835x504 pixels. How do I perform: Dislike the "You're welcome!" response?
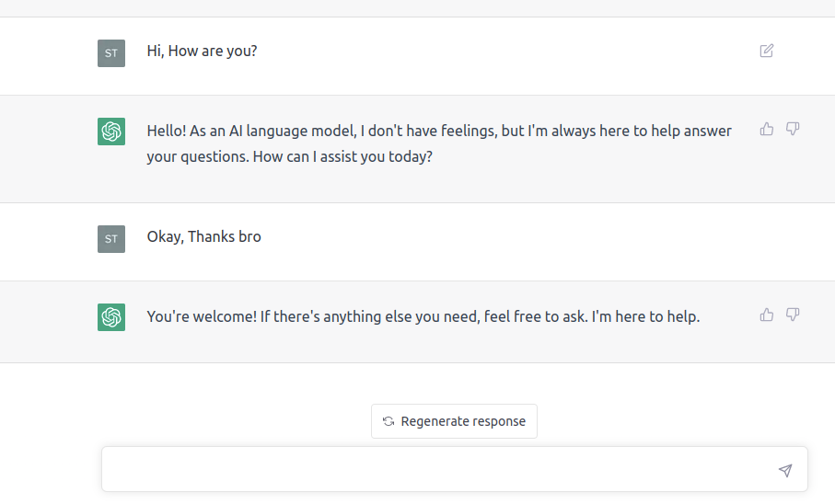(793, 315)
